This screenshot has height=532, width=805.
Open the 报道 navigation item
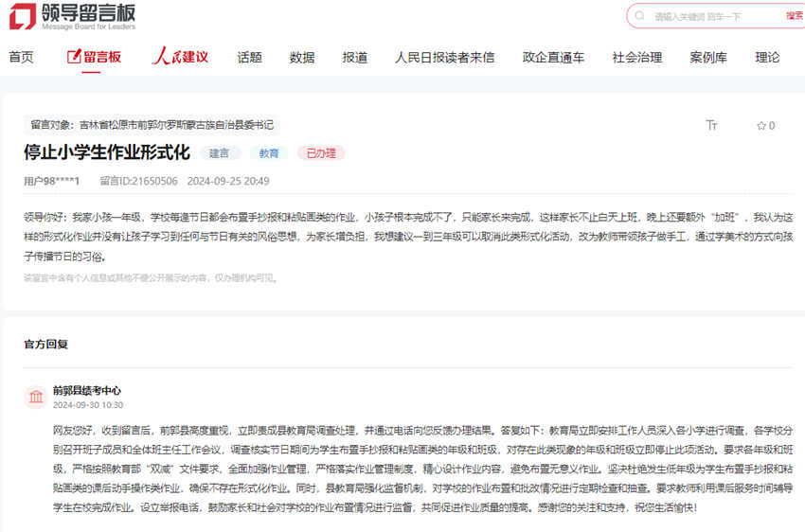click(x=355, y=57)
